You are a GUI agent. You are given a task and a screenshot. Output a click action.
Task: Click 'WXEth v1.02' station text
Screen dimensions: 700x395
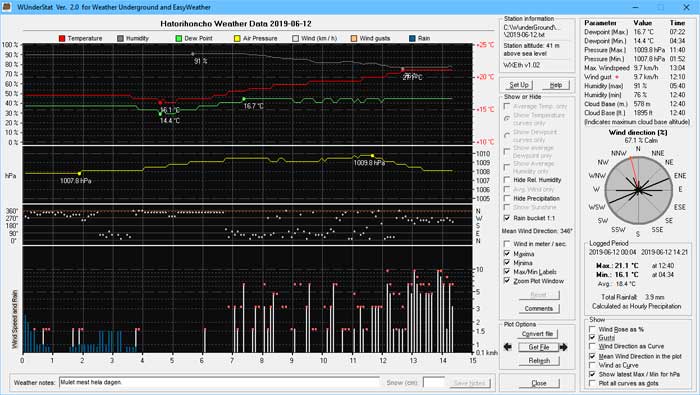521,65
